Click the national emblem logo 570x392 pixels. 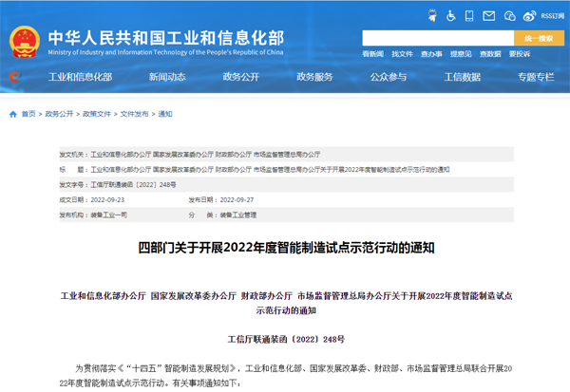point(24,40)
